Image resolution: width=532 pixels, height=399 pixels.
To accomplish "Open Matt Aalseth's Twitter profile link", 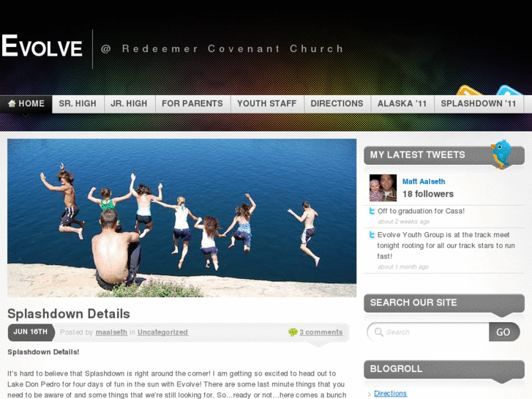I will (x=424, y=182).
